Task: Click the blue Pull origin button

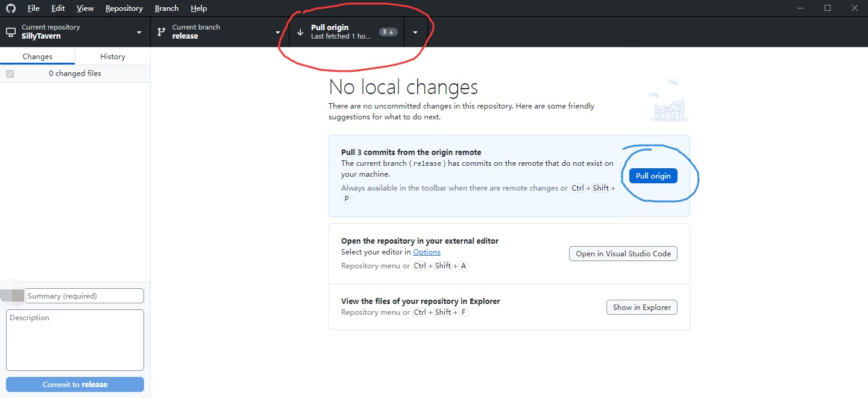Action: (x=653, y=175)
